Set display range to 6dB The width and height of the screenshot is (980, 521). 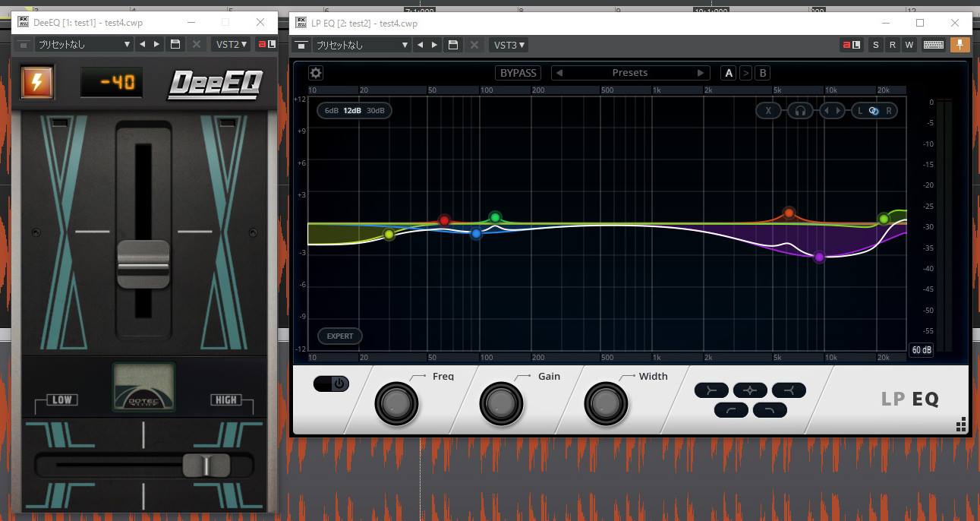click(332, 111)
